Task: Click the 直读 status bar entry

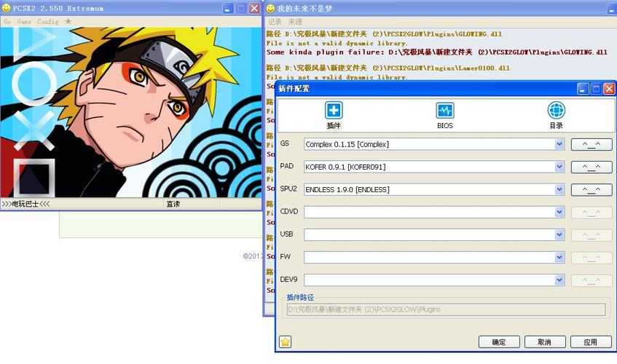Action: point(173,204)
